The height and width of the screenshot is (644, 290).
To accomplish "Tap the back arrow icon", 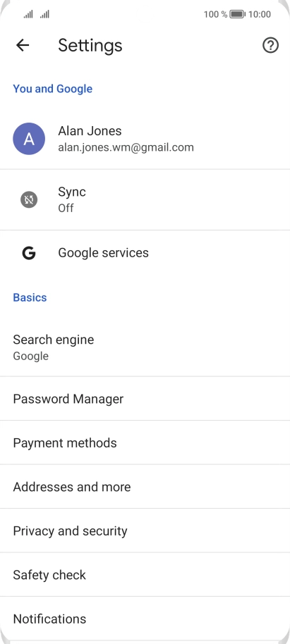I will point(23,45).
